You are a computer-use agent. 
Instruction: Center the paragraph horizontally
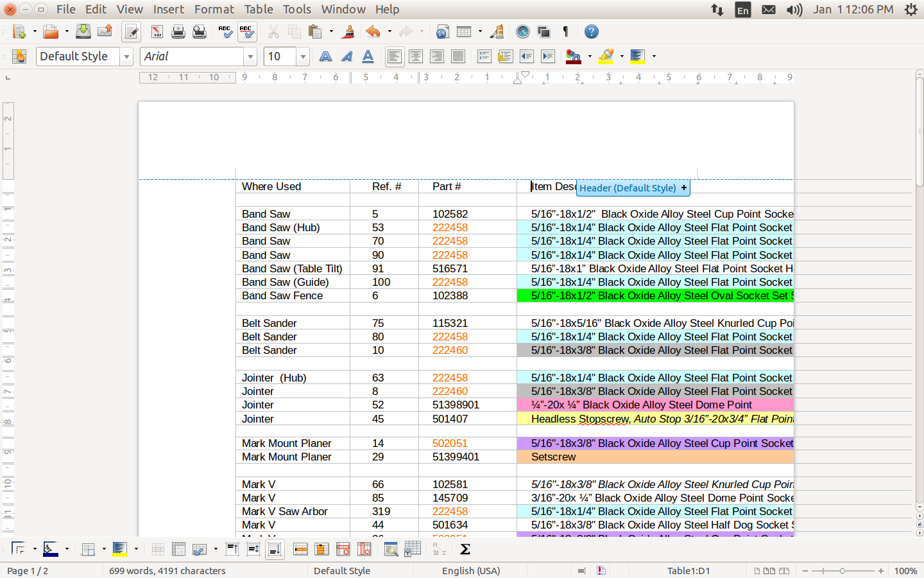[x=416, y=57]
